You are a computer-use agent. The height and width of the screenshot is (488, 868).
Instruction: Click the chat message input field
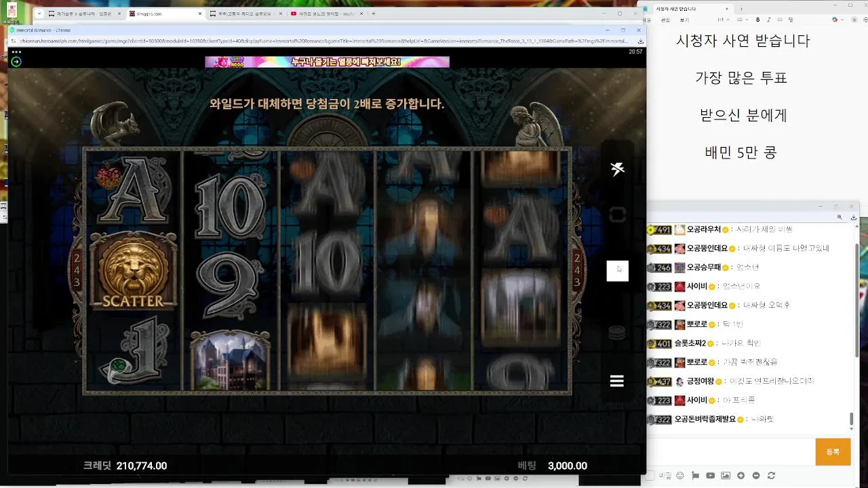pos(730,451)
